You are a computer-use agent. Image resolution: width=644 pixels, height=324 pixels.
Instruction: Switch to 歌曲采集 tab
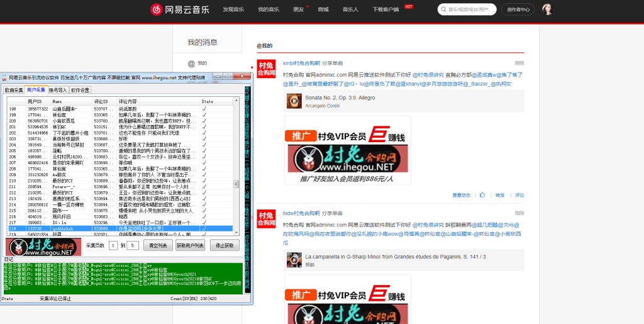[14, 90]
